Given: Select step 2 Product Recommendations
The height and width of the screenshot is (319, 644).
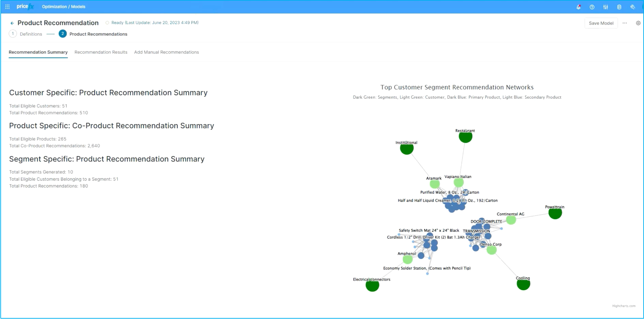Looking at the screenshot, I should pyautogui.click(x=93, y=34).
